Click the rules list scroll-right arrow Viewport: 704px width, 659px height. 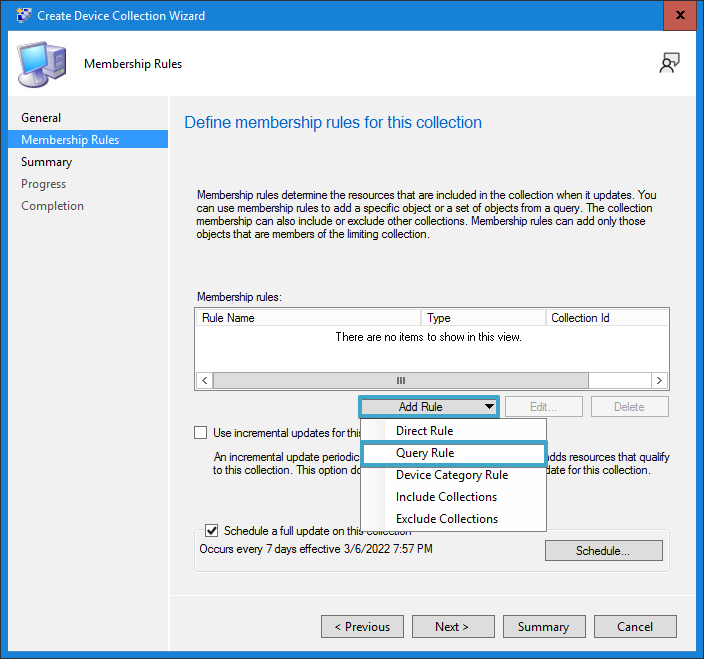pos(659,381)
